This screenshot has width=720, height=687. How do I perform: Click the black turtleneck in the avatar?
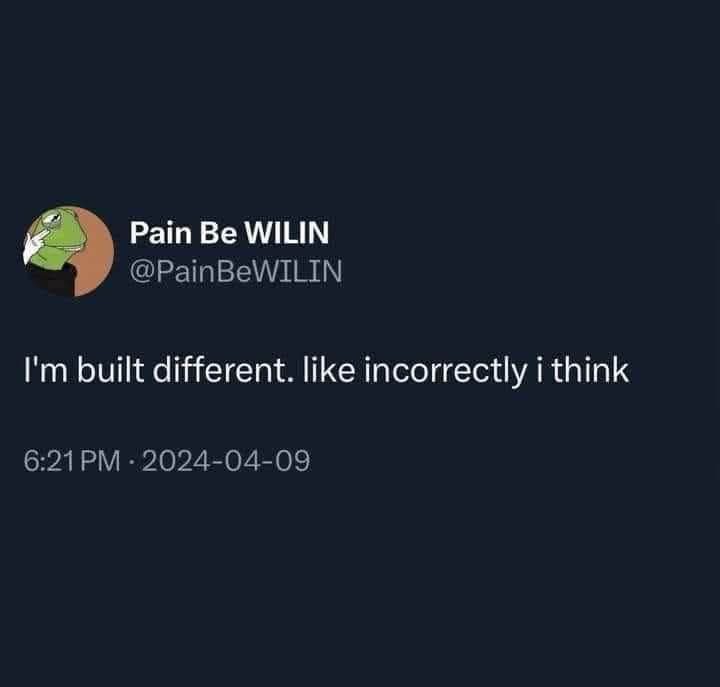51,279
